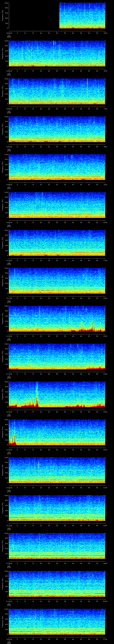The height and width of the screenshot is (644, 114).
Task: Click the red burst at the start of the 6:15 panel
Action: [13, 440]
